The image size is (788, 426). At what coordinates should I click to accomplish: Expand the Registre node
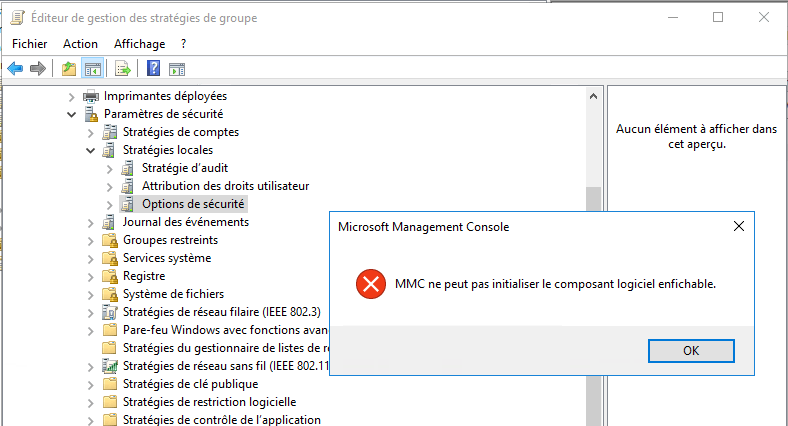pyautogui.click(x=90, y=277)
